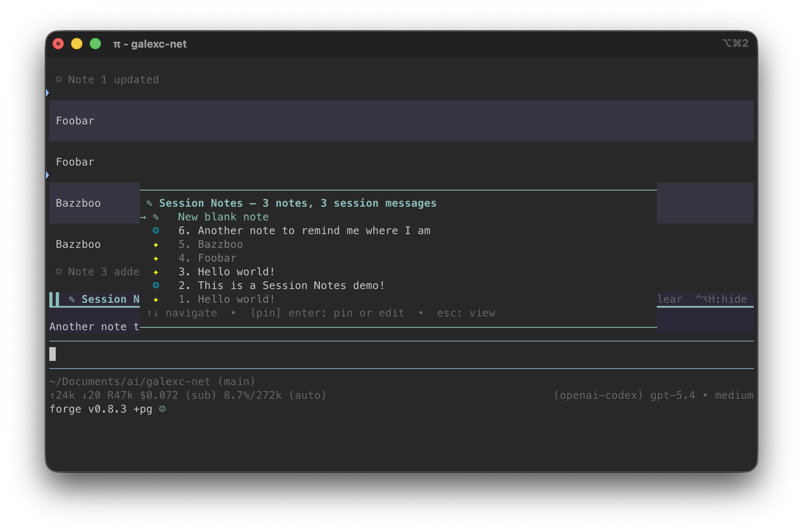
Task: Click the star icon beside 3. Hello world!
Action: click(x=156, y=272)
